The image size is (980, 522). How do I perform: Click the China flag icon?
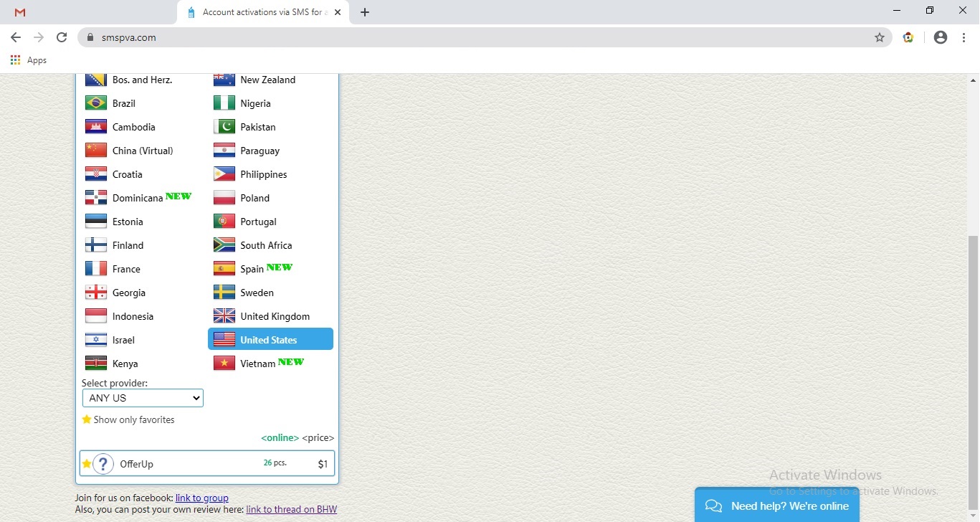pos(96,151)
